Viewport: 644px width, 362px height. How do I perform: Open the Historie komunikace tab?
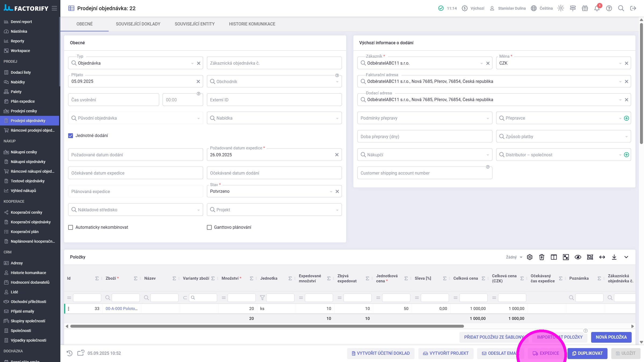click(x=252, y=24)
